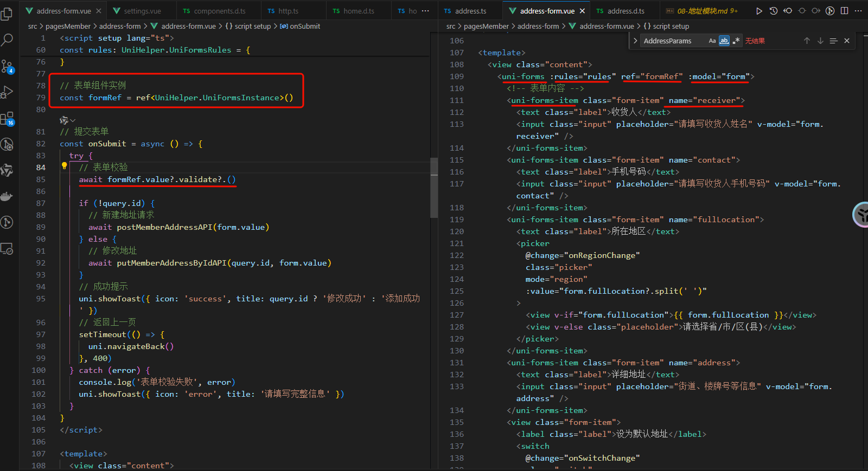868x471 pixels.
Task: Expand Replace mode in find widget
Action: point(635,41)
